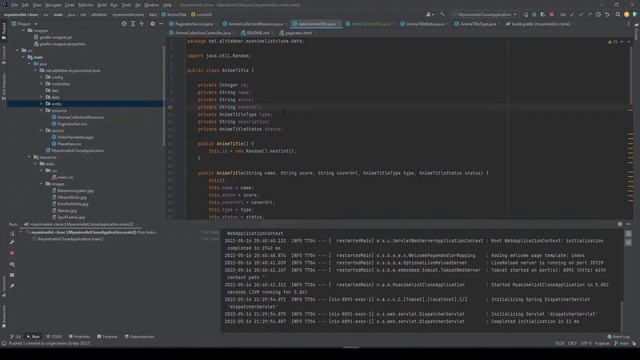Click pin tab icon in Run panel
This screenshot has height=360, width=640.
coord(12,286)
